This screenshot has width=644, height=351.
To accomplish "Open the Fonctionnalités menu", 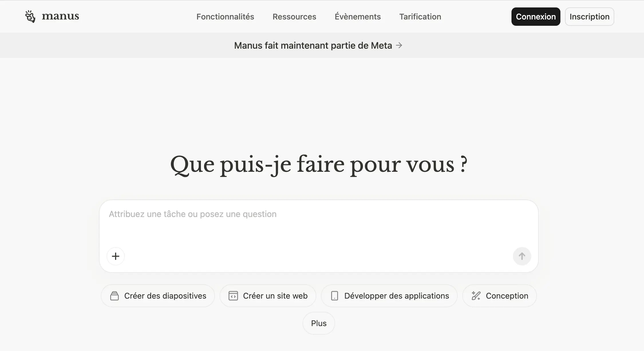I will [x=225, y=17].
